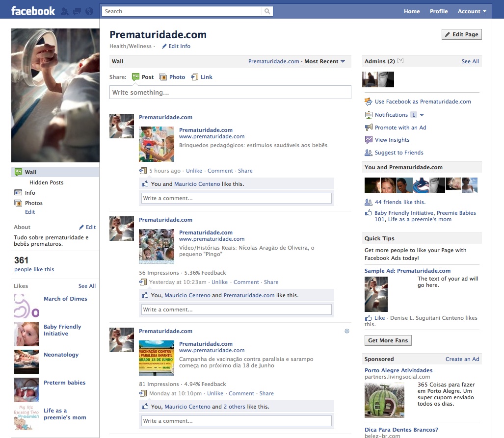Viewport: 504px width, 438px height.
Task: Expand the Notifications dropdown arrow
Action: pos(422,115)
